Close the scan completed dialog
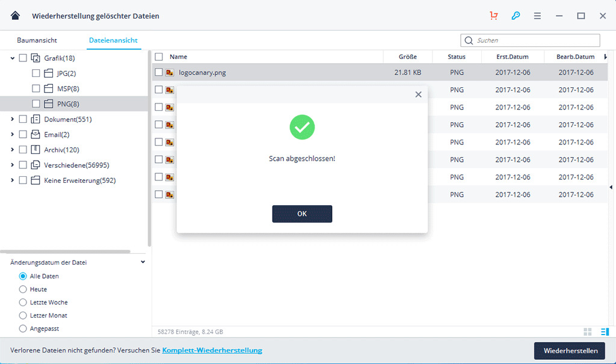Viewport: 616px width, 364px height. (x=418, y=94)
